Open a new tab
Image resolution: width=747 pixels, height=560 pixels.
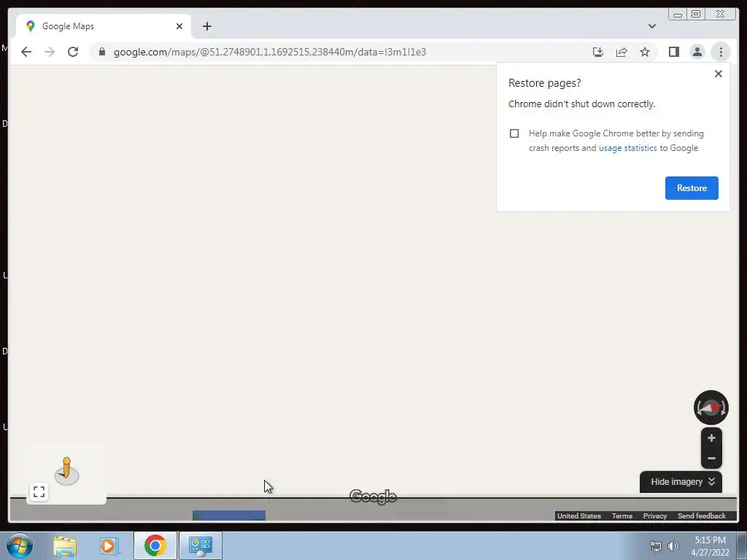click(206, 26)
